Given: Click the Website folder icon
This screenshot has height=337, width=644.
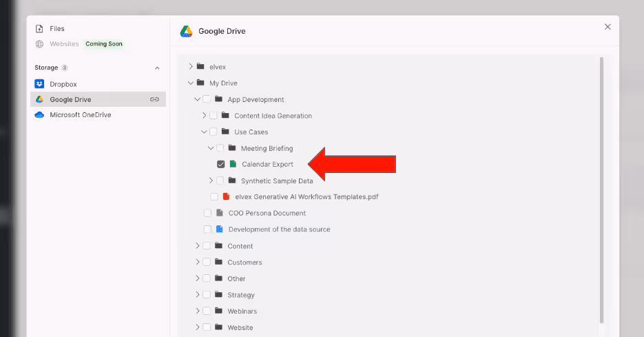Looking at the screenshot, I should pos(218,327).
